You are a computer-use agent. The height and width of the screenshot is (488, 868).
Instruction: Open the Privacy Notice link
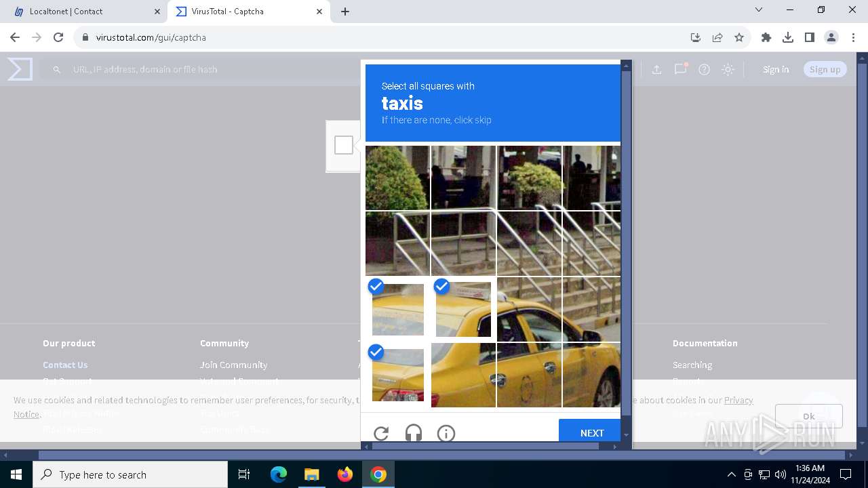tap(738, 400)
